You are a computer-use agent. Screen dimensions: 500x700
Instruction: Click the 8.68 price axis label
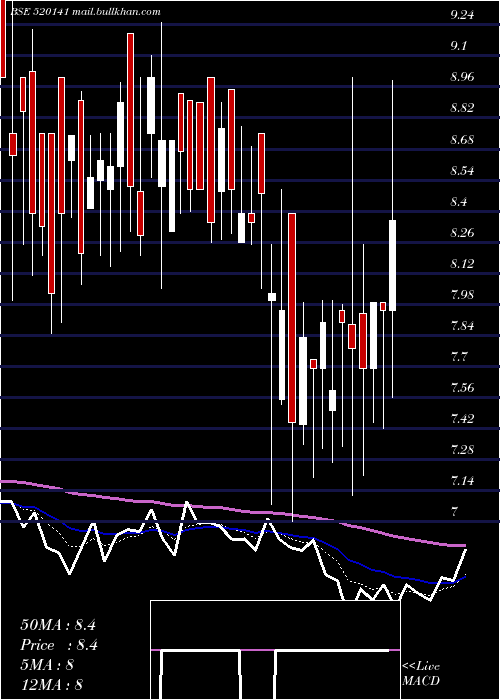tap(462, 140)
